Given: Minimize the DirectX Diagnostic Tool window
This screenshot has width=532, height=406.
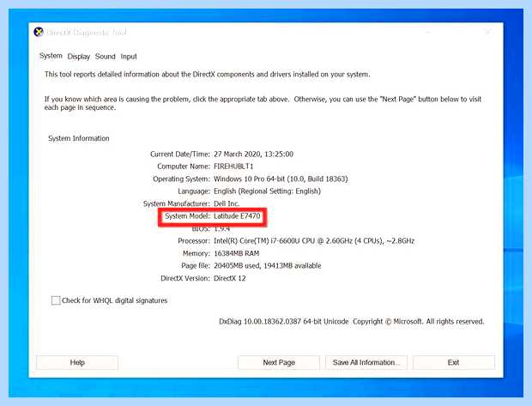Looking at the screenshot, I should pyautogui.click(x=428, y=32).
